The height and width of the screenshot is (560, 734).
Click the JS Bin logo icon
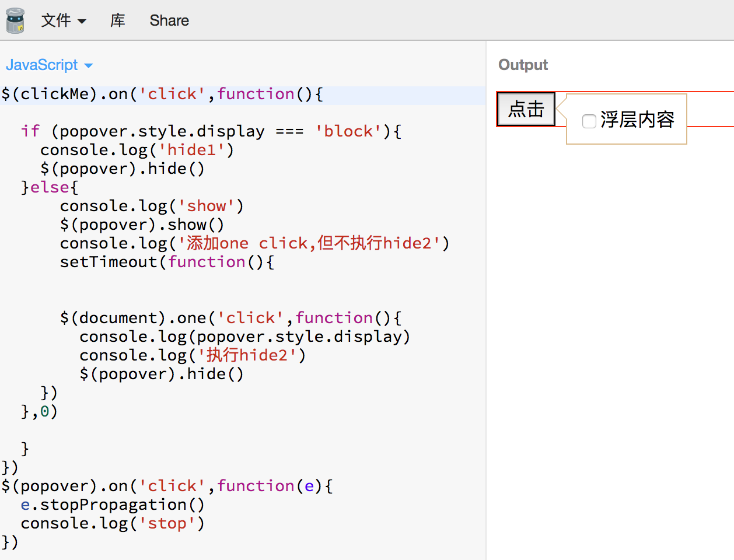[x=15, y=20]
